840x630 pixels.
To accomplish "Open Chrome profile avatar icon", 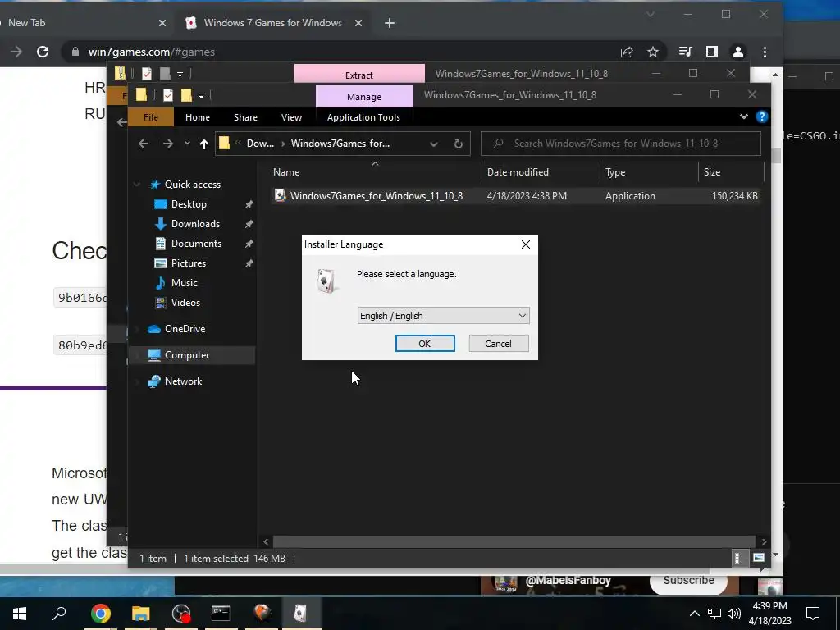I will tap(737, 52).
